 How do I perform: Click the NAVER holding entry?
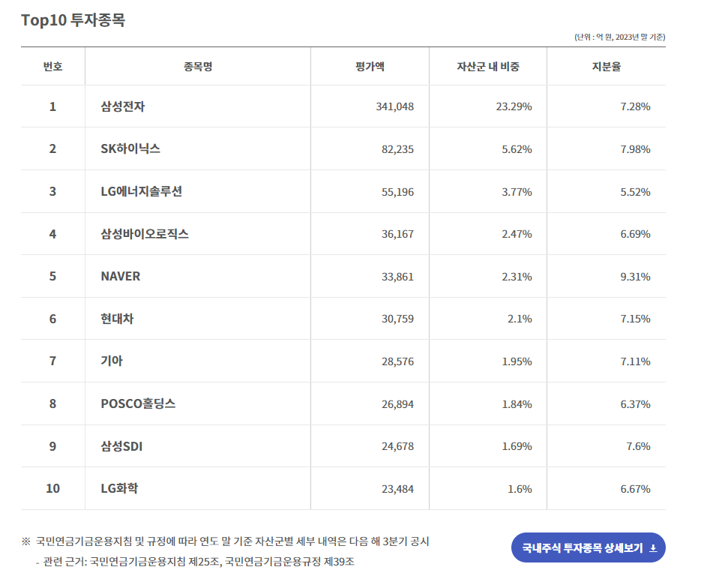click(120, 276)
